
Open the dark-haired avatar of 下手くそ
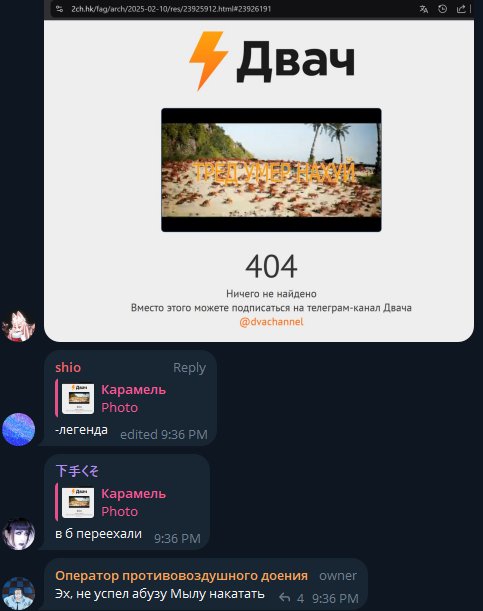pyautogui.click(x=18, y=533)
